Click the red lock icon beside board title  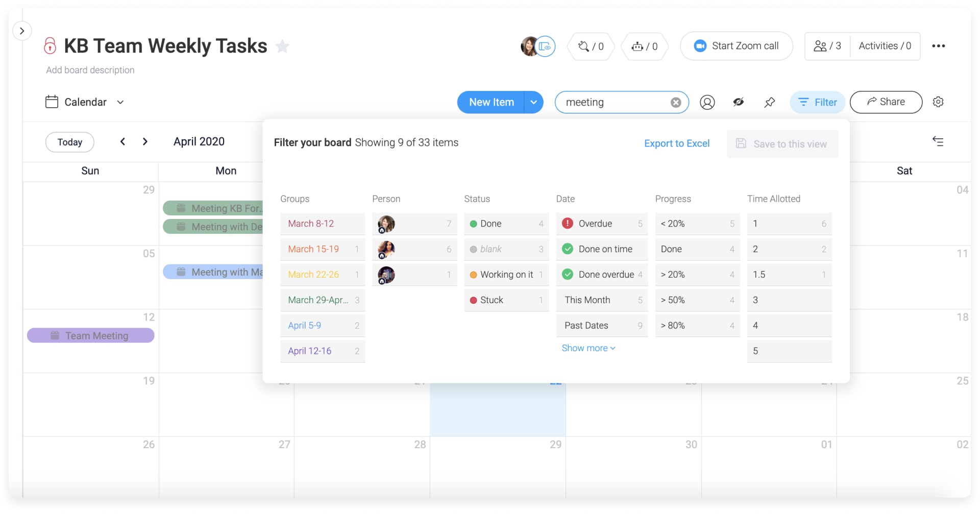click(50, 46)
